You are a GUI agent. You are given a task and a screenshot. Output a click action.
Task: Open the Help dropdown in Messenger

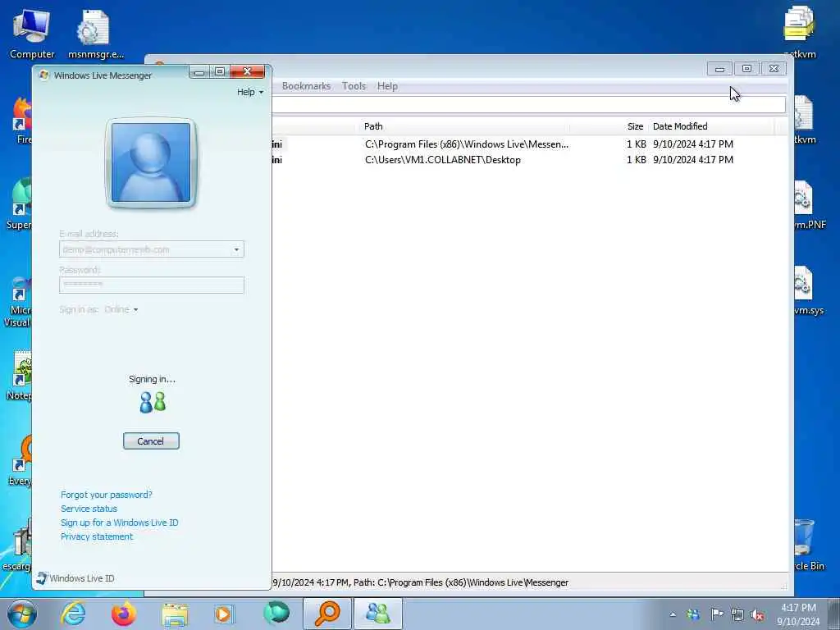250,92
